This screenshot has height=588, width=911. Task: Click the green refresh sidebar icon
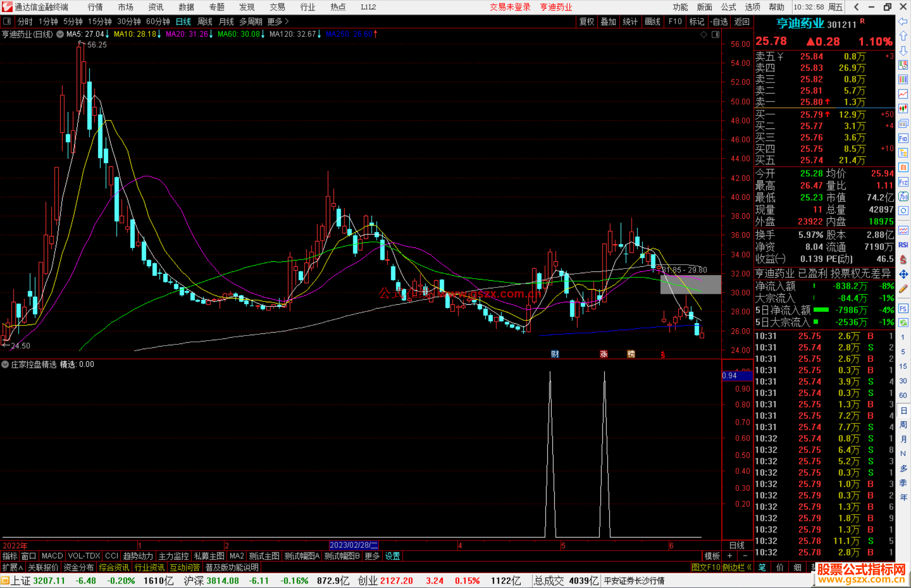pos(903,323)
